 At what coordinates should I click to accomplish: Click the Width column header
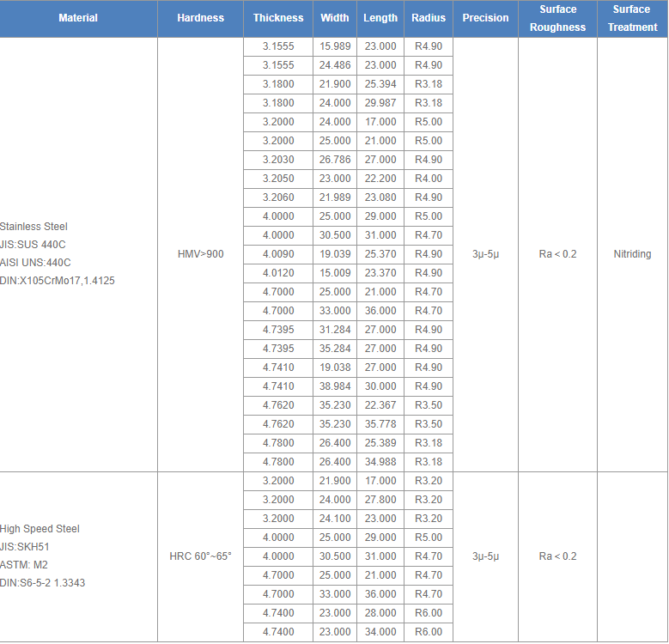(x=335, y=18)
